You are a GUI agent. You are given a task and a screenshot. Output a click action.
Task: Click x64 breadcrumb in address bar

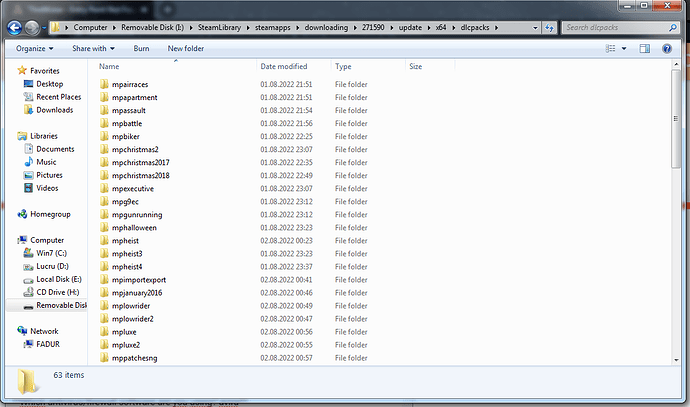point(441,27)
